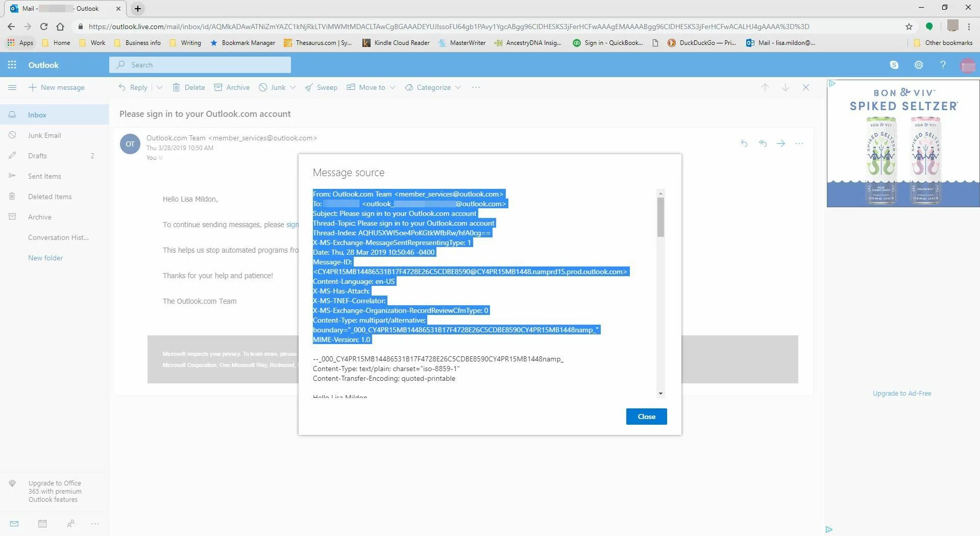Image resolution: width=980 pixels, height=536 pixels.
Task: Sweep messages from this sender
Action: click(x=321, y=87)
